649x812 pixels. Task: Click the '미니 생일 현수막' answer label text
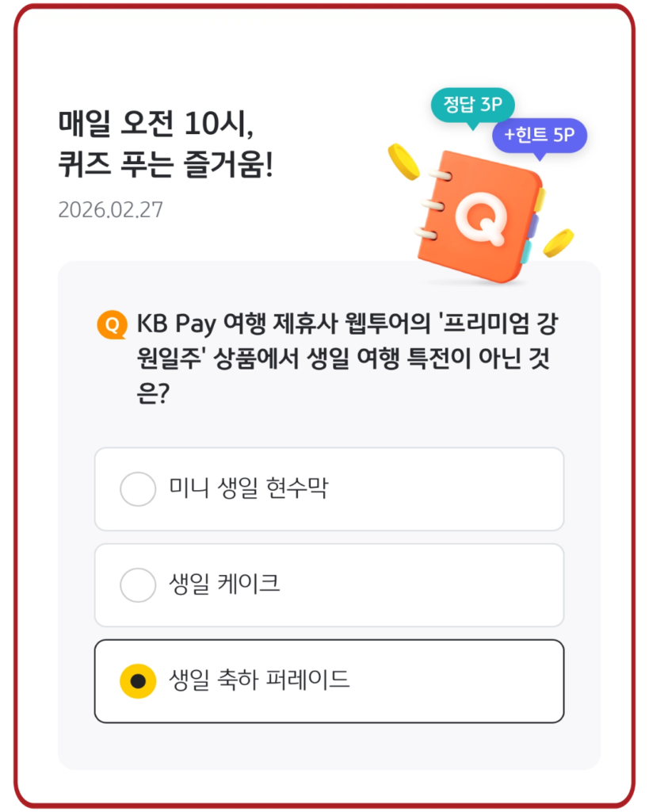[248, 488]
